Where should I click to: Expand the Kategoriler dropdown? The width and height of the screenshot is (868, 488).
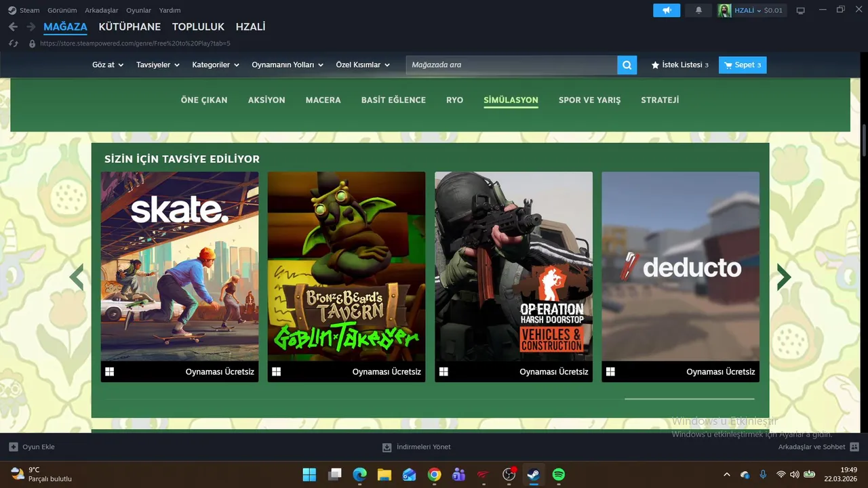(216, 65)
